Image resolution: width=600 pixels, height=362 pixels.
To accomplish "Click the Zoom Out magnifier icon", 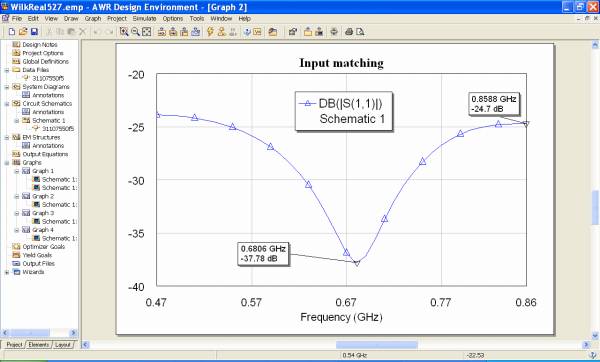I will tap(135, 32).
